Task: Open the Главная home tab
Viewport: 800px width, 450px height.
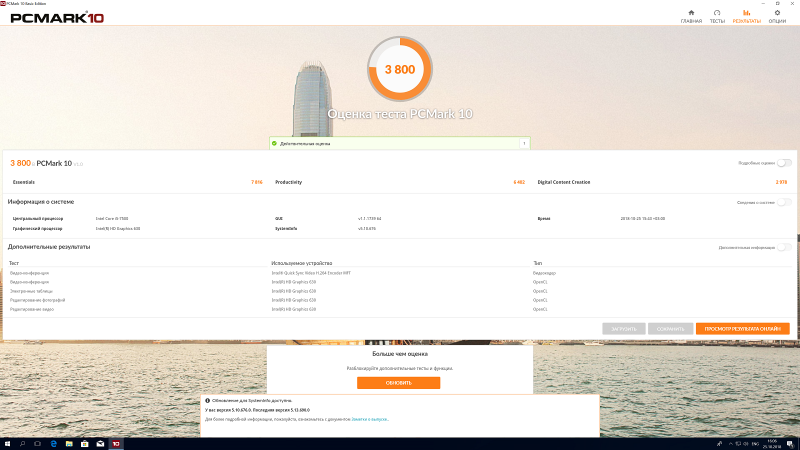Action: [691, 16]
